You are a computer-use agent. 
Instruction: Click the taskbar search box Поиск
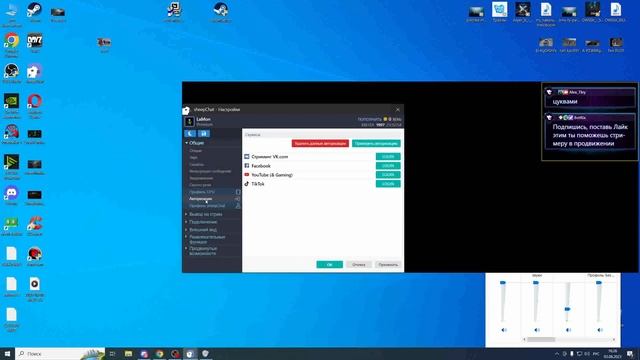60,354
